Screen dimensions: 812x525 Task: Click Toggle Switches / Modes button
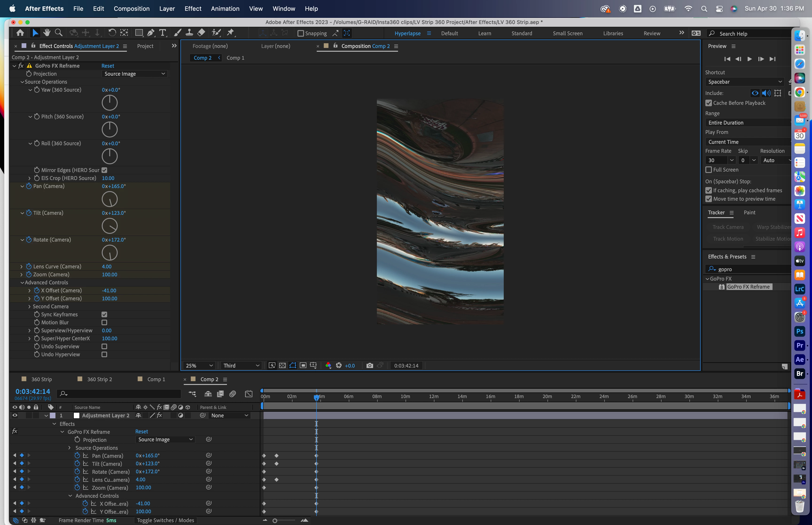click(x=165, y=520)
